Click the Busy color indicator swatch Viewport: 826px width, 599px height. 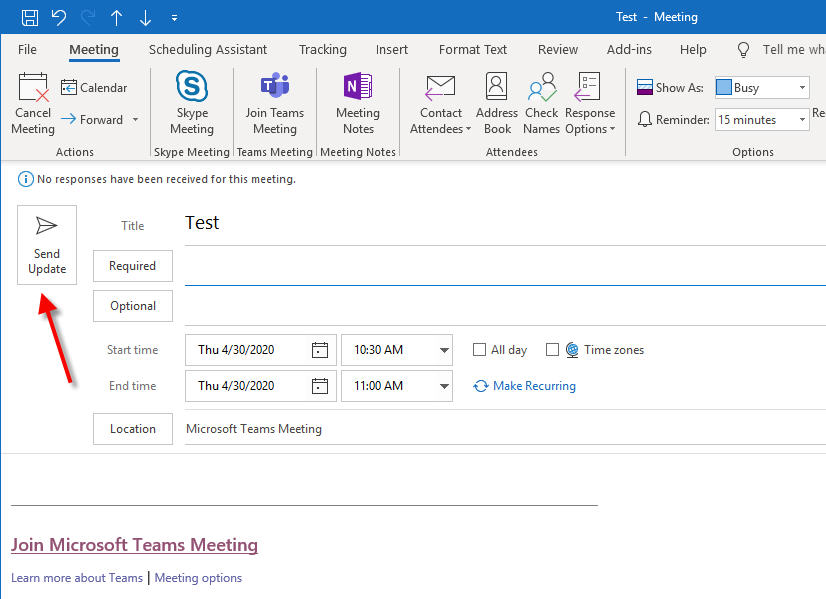coord(725,87)
